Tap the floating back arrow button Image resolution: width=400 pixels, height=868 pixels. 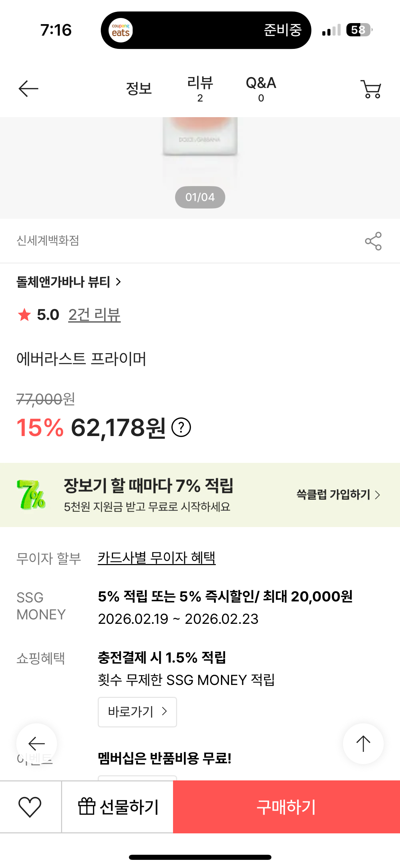pyautogui.click(x=37, y=744)
